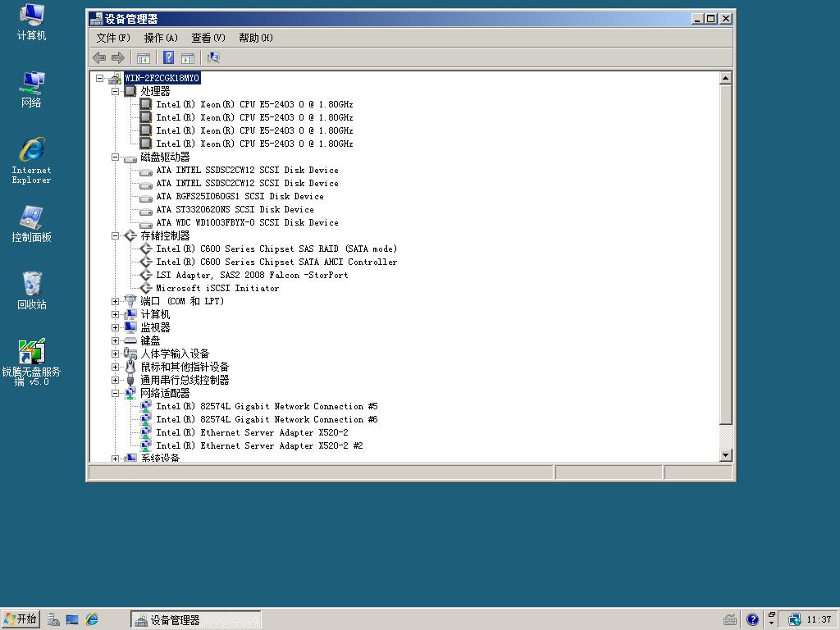Select 82574L Gigabit Network Connection #6
This screenshot has height=630, width=840.
pyautogui.click(x=267, y=419)
